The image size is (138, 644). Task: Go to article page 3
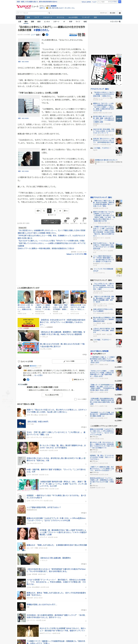(55, 211)
